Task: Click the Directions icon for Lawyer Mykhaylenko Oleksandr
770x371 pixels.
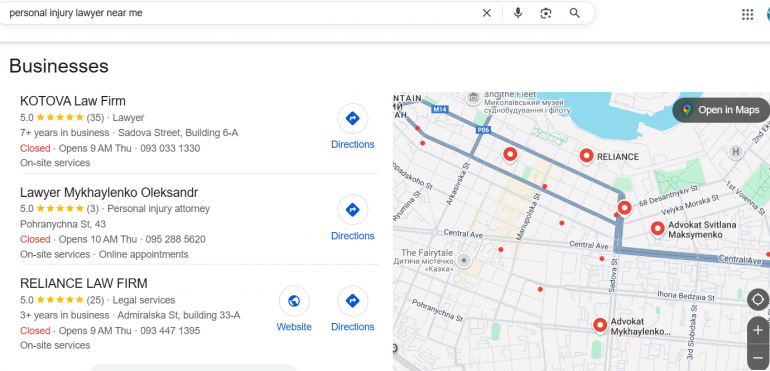Action: click(x=353, y=210)
